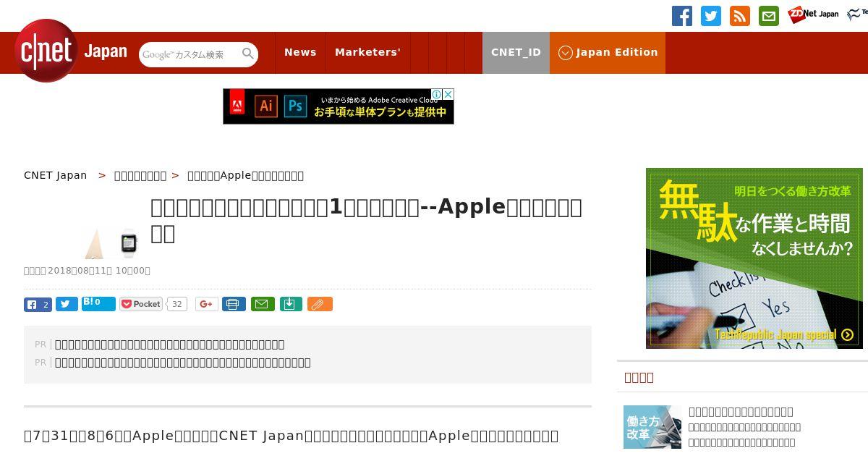Open the second breadcrumb category link

pos(140,175)
